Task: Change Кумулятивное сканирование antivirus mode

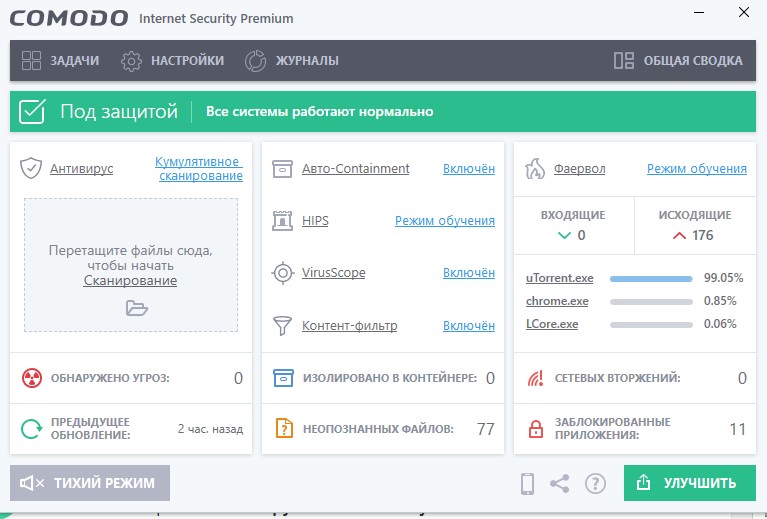Action: coord(199,169)
